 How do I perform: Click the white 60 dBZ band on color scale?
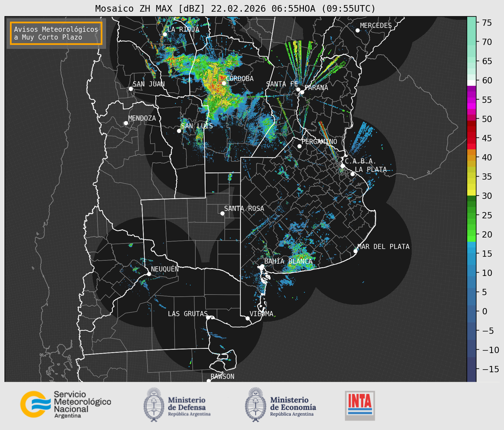[x=471, y=83]
